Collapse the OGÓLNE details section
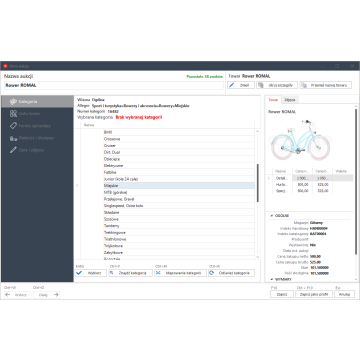The image size is (360, 360). coord(272,216)
